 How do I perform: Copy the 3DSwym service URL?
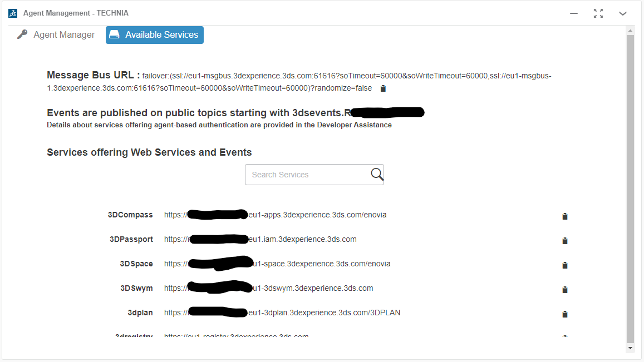(564, 290)
